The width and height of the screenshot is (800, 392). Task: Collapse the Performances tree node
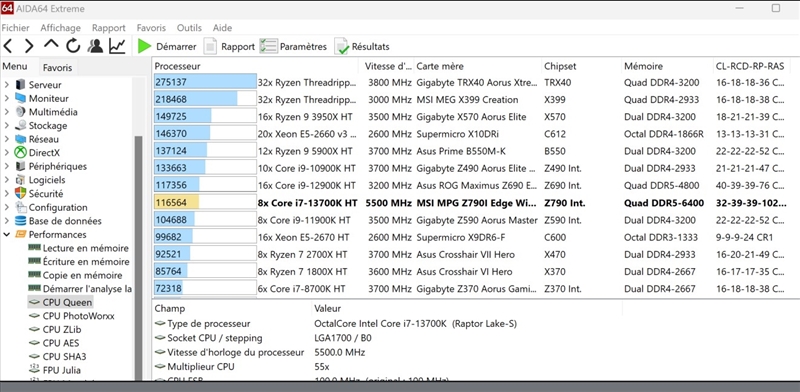[7, 234]
